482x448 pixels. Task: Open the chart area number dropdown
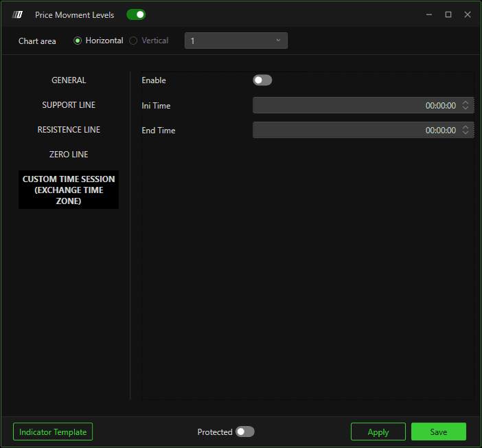236,41
